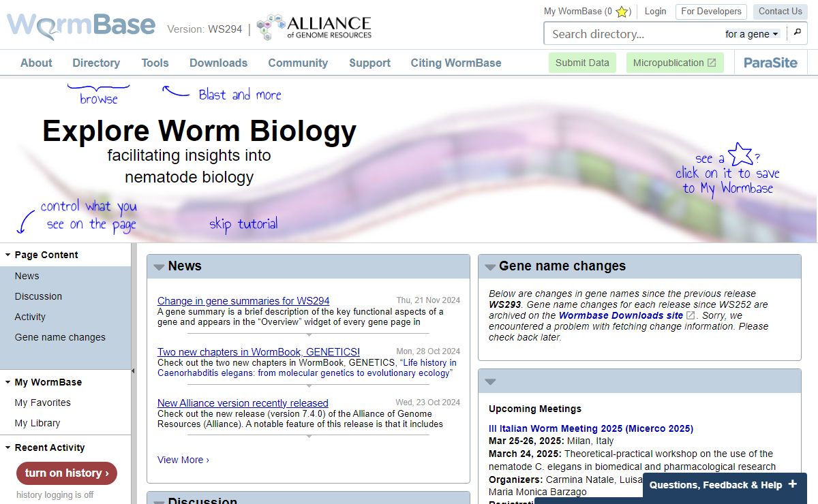Open My Favorites in sidebar
Image resolution: width=818 pixels, height=504 pixels.
point(43,403)
